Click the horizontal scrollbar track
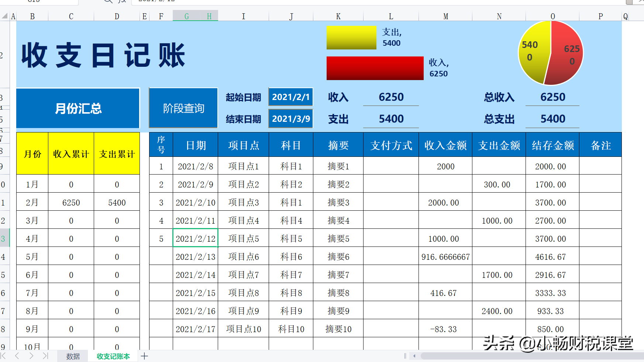644x362 pixels. pos(517,356)
